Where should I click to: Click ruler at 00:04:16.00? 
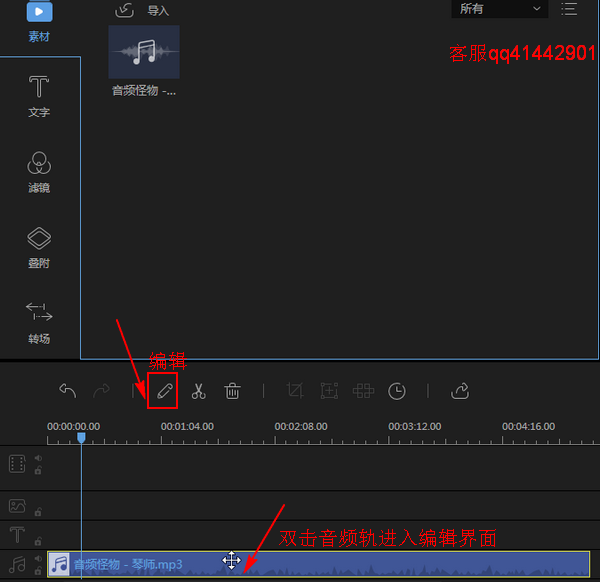[x=528, y=426]
